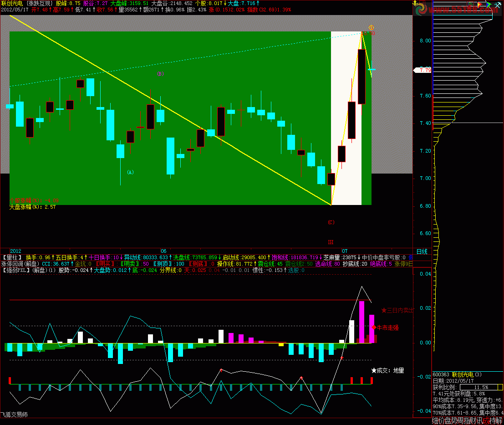Click the 【里柱】 indicator label
The image size is (504, 425).
point(12,257)
